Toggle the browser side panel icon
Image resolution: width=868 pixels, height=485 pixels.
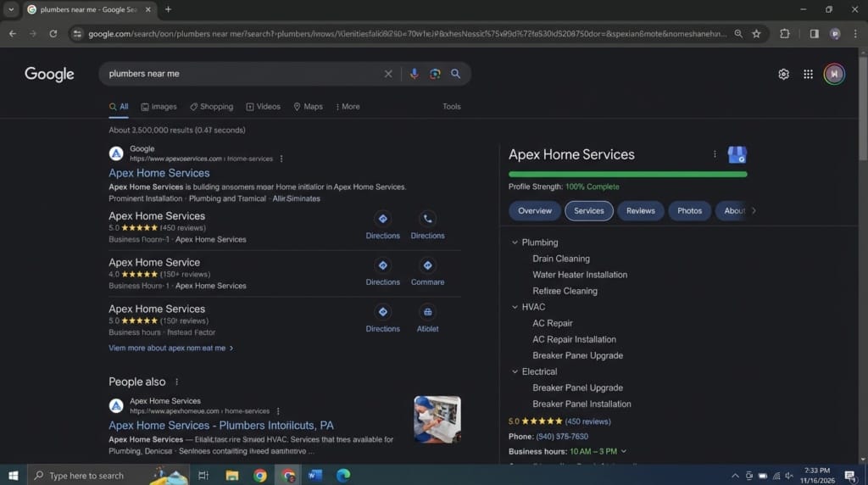[814, 34]
